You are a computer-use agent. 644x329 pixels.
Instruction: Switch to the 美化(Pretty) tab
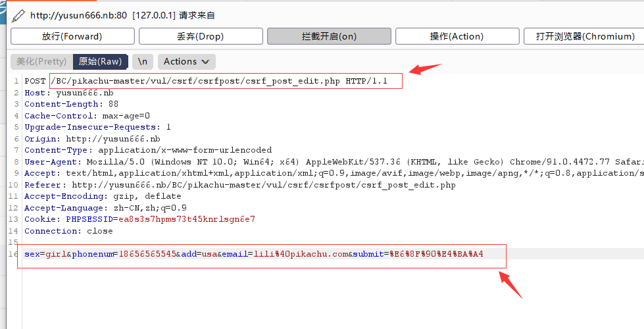click(41, 62)
